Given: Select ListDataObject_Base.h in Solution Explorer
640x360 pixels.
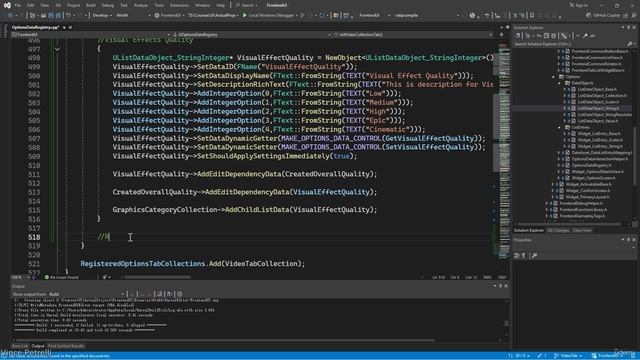Looking at the screenshot, I should 597,89.
